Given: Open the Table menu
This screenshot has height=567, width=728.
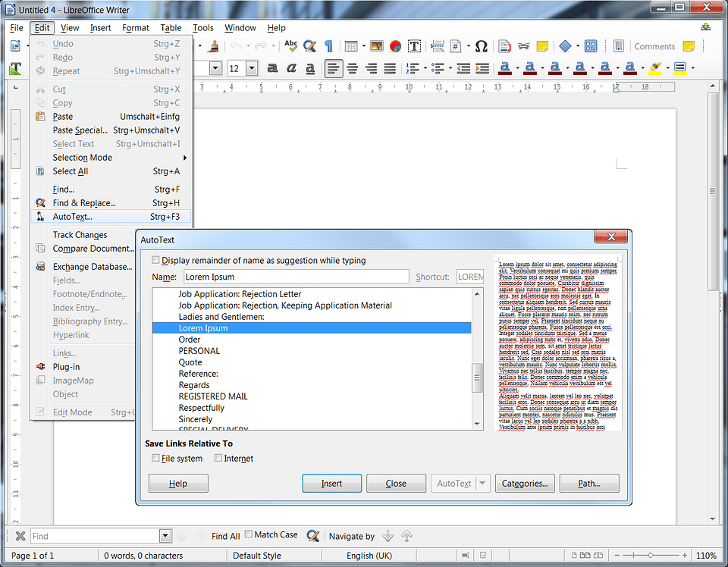Looking at the screenshot, I should tap(171, 27).
